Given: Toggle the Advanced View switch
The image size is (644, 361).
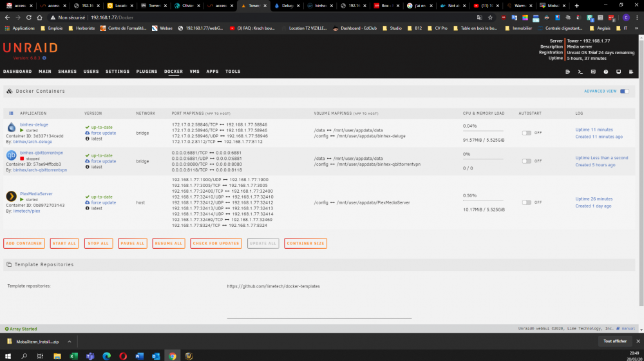Looking at the screenshot, I should 624,92.
